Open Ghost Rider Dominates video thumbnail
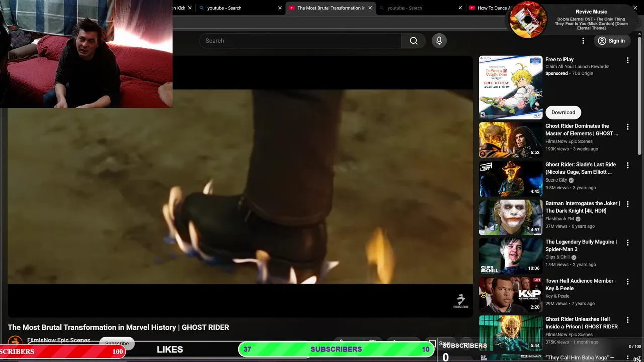 511,140
